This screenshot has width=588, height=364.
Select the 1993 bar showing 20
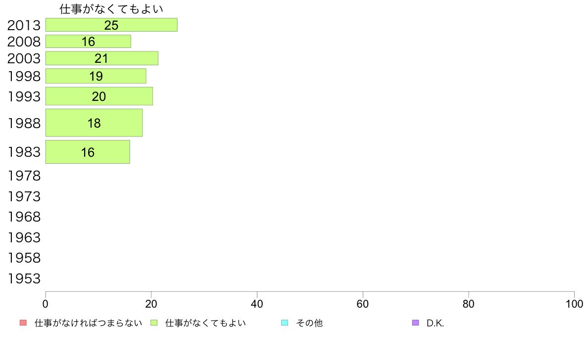99,96
